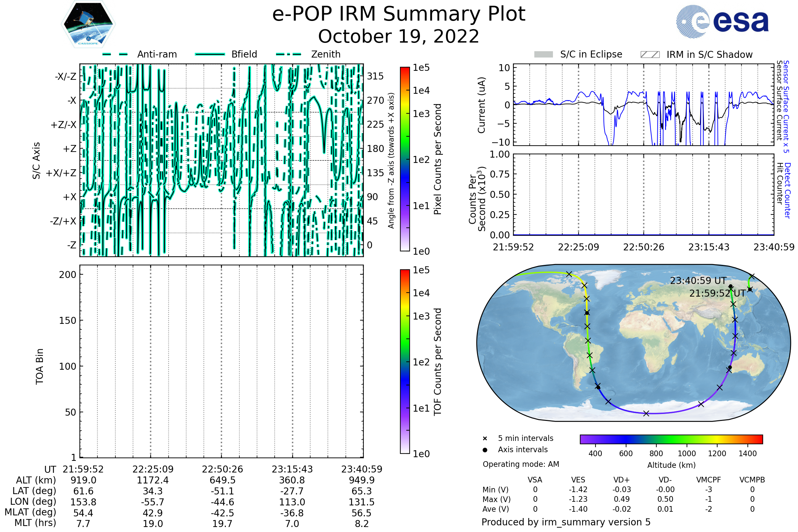Click the VD- average value '0.01'
This screenshot has width=798, height=532.
[x=665, y=509]
